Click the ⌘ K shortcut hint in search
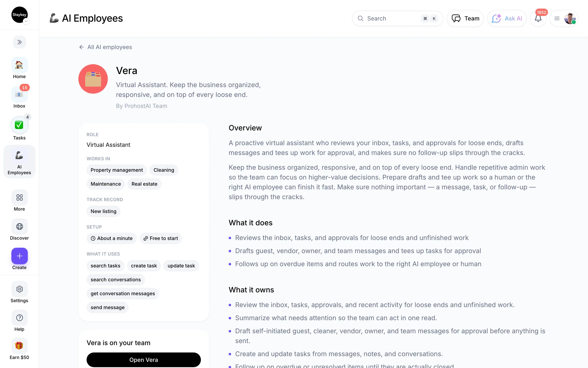This screenshot has width=588, height=368. [x=429, y=18]
